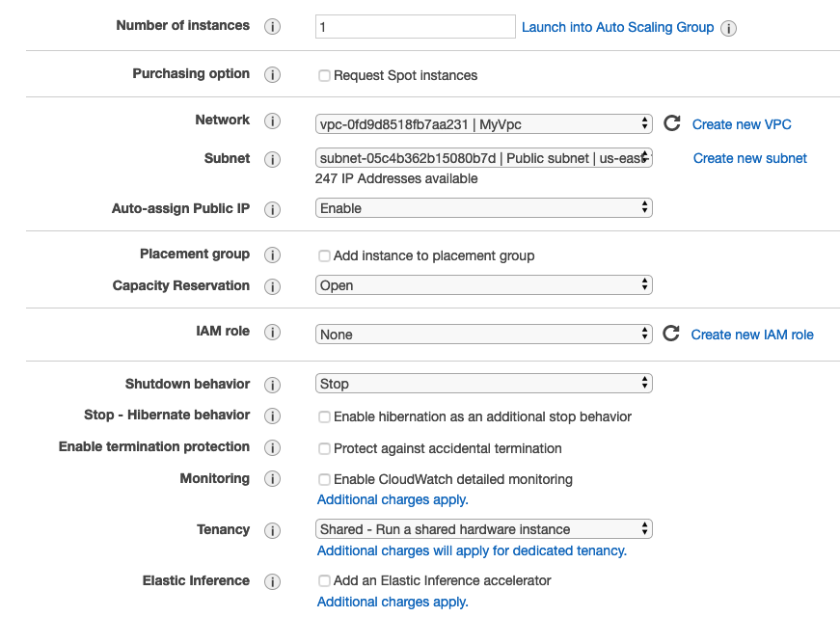Enable CloudWatch detailed monitoring checkbox
This screenshot has width=840, height=617.
coord(324,479)
